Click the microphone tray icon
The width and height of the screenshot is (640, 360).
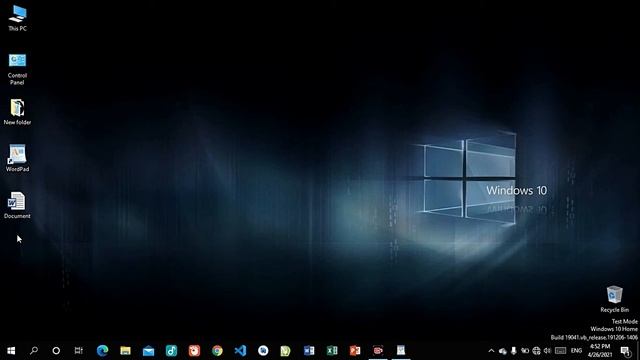tap(514, 351)
